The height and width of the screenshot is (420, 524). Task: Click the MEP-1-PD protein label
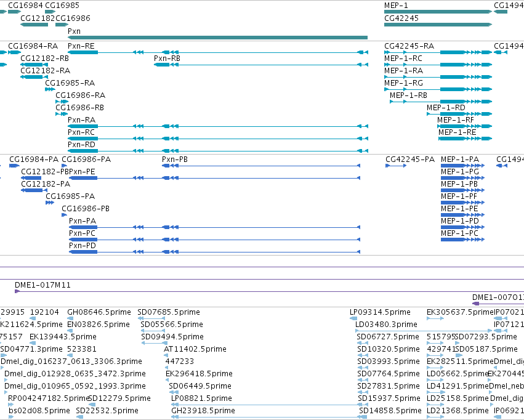460,221
